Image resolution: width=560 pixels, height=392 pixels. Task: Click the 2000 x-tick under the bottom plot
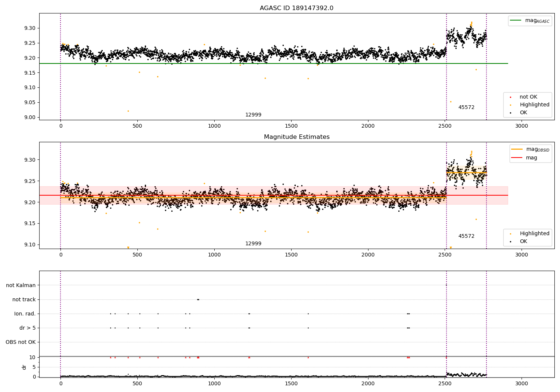tap(368, 384)
